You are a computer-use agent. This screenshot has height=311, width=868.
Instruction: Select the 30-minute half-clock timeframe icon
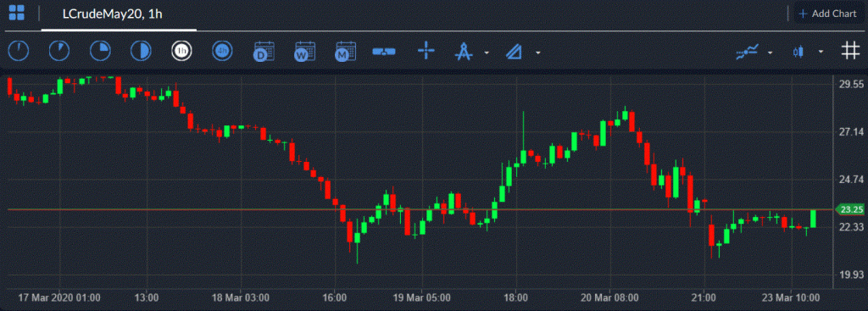click(141, 52)
